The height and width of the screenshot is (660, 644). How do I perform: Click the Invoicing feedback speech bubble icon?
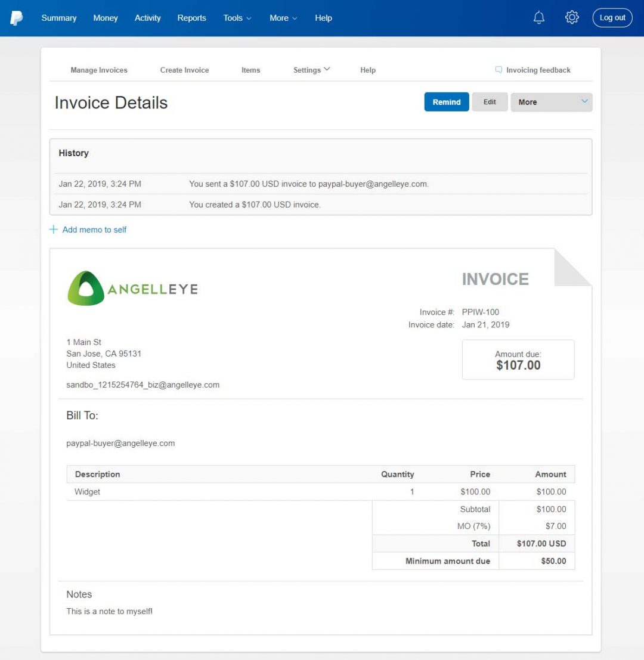499,70
